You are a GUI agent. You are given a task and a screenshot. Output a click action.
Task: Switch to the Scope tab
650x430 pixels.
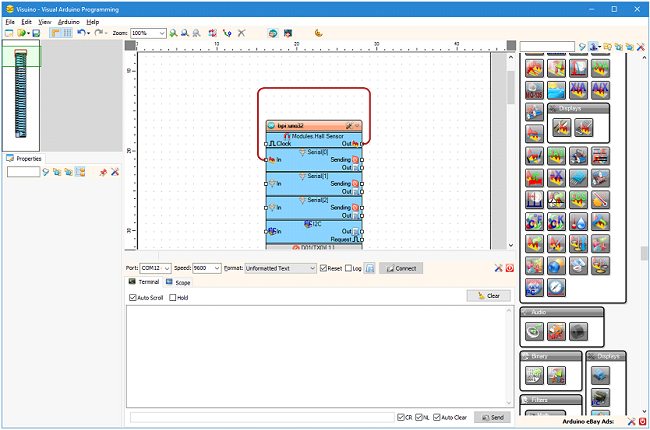click(x=178, y=282)
